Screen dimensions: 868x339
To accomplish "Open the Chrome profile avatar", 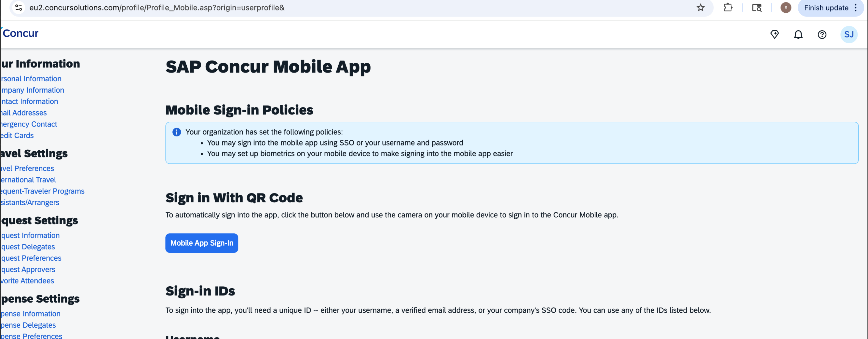I will click(786, 7).
